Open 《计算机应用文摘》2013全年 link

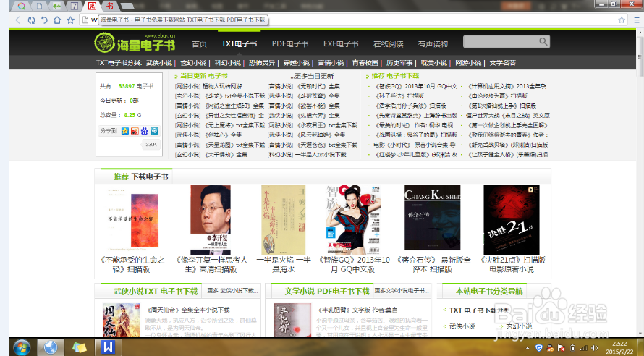[x=507, y=86]
